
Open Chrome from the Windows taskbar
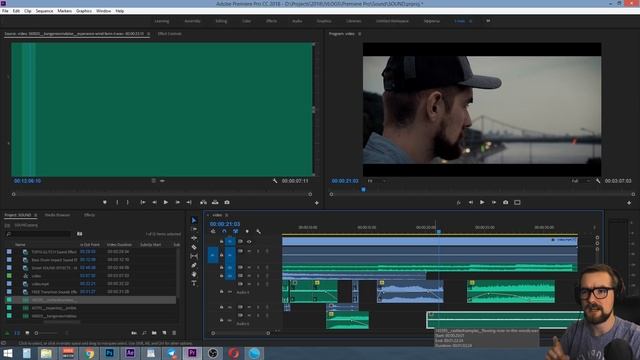pyautogui.click(x=89, y=353)
